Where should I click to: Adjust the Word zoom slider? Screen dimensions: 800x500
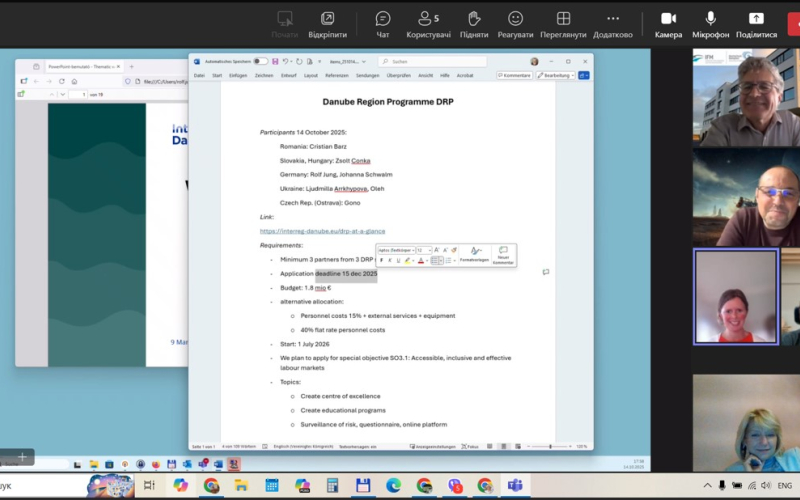[x=550, y=446]
